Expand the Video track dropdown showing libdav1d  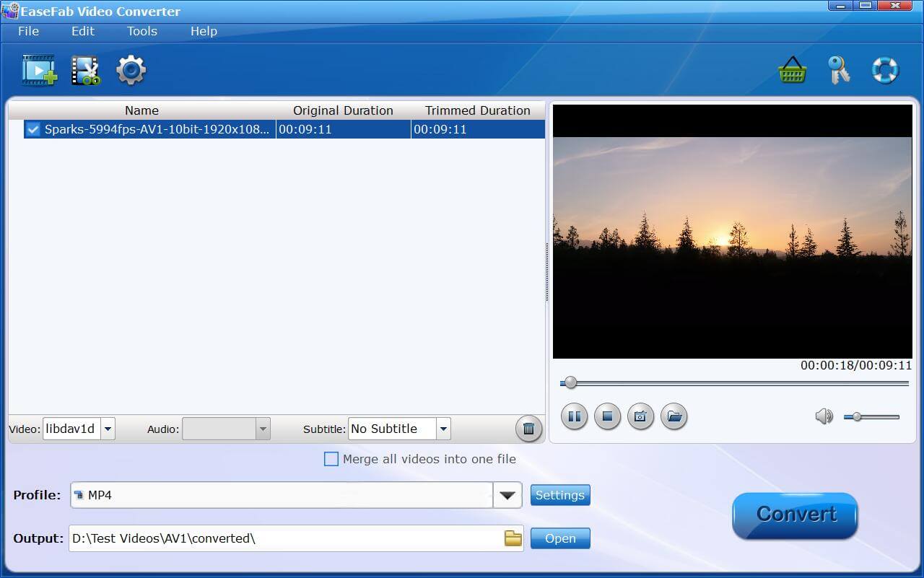click(x=108, y=429)
